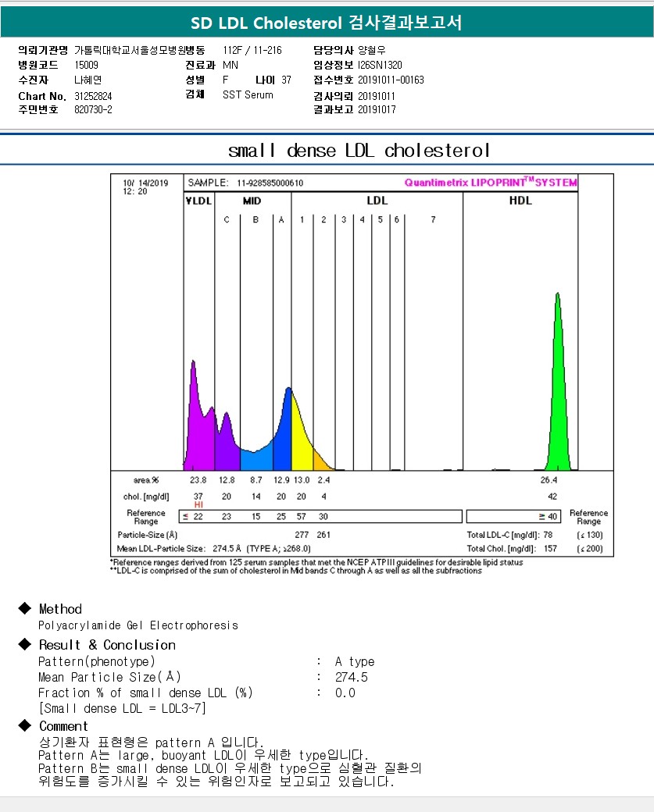Click the blue MID A band region
654x812 pixels.
282,435
